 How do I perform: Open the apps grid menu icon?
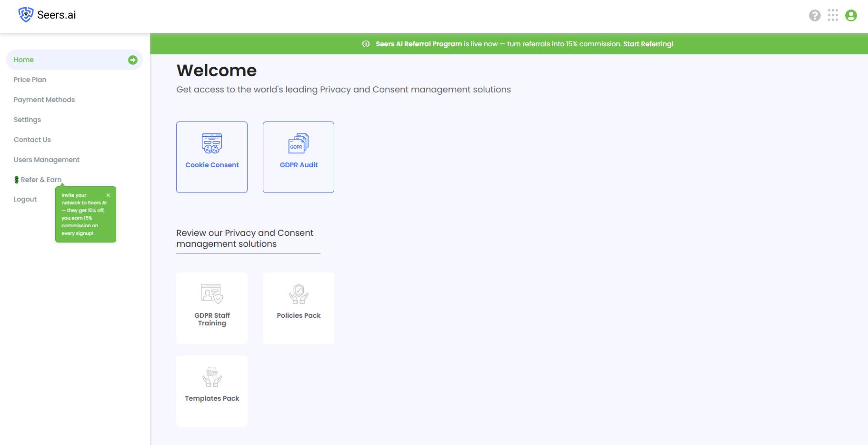(x=833, y=15)
